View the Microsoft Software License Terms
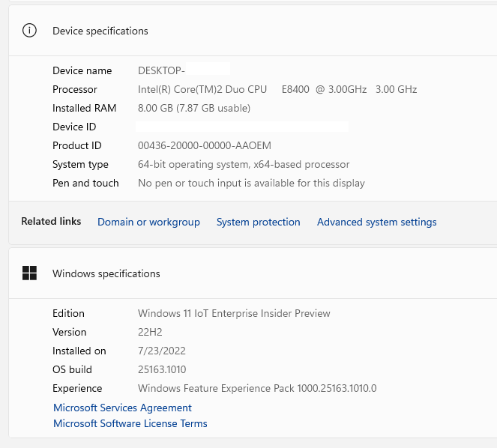The width and height of the screenshot is (497, 448). 130,423
